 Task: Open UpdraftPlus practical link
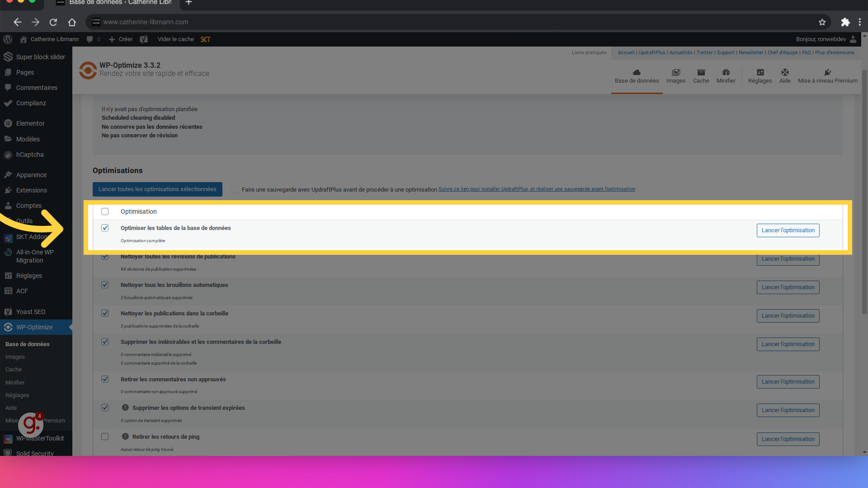[x=652, y=53]
